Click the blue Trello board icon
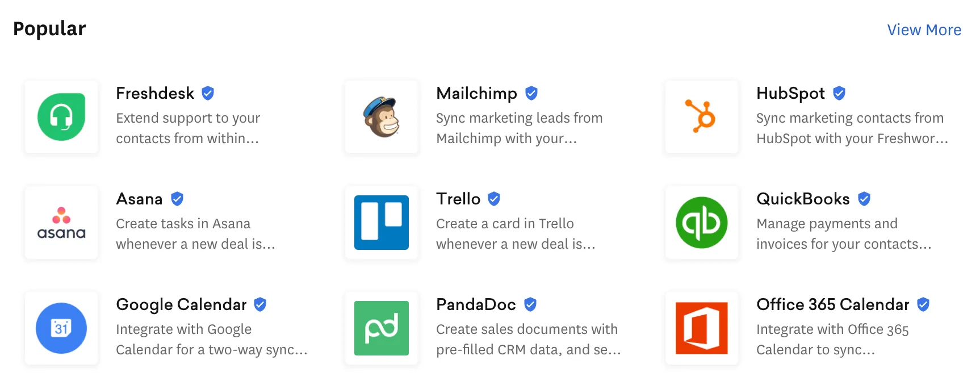The image size is (980, 385). click(x=382, y=223)
